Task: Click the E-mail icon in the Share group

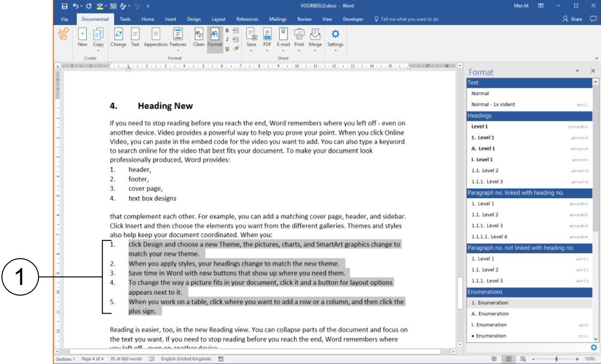Action: click(283, 34)
